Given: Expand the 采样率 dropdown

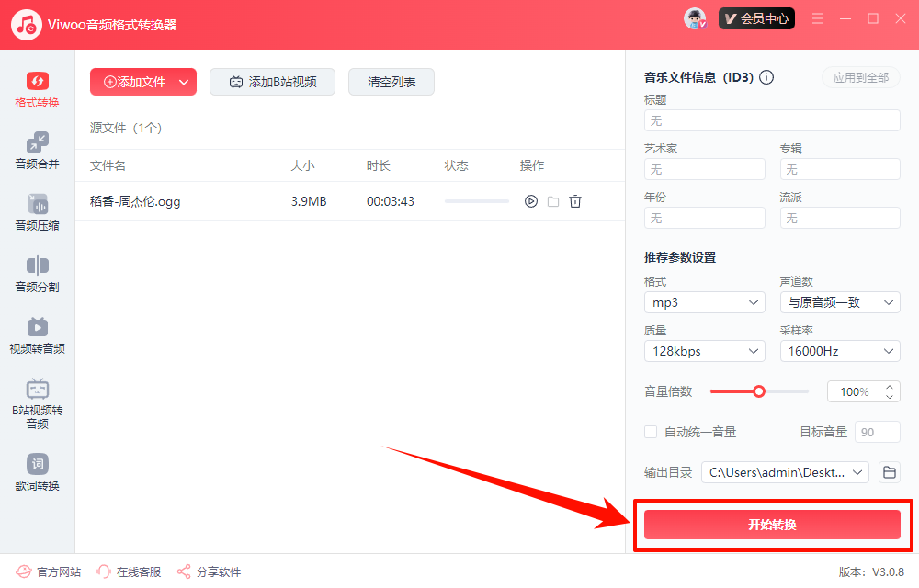Looking at the screenshot, I should (839, 350).
